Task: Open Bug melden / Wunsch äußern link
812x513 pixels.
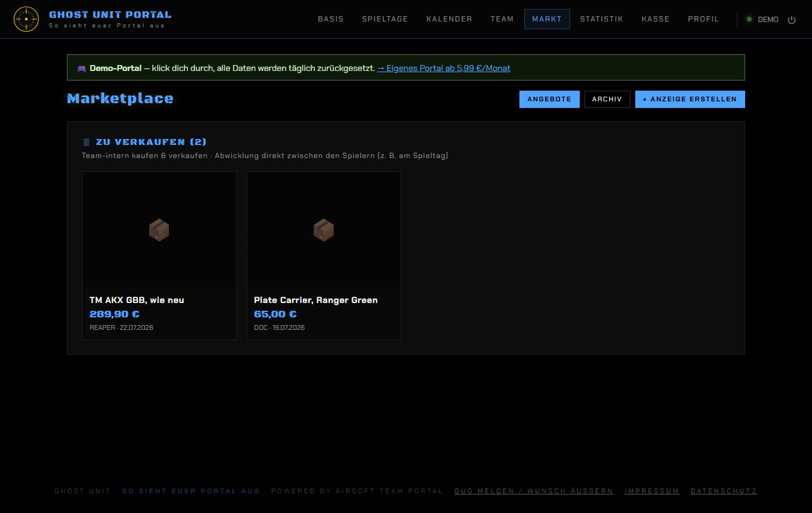Action: click(534, 491)
